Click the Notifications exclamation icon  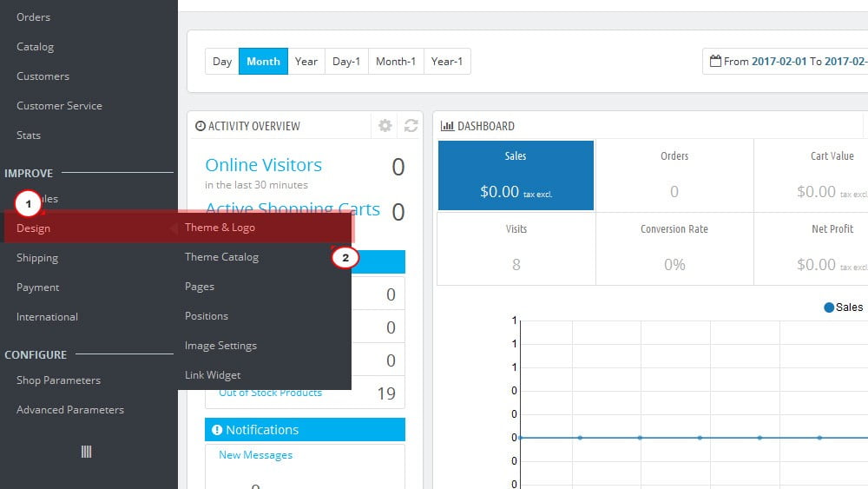coord(217,430)
